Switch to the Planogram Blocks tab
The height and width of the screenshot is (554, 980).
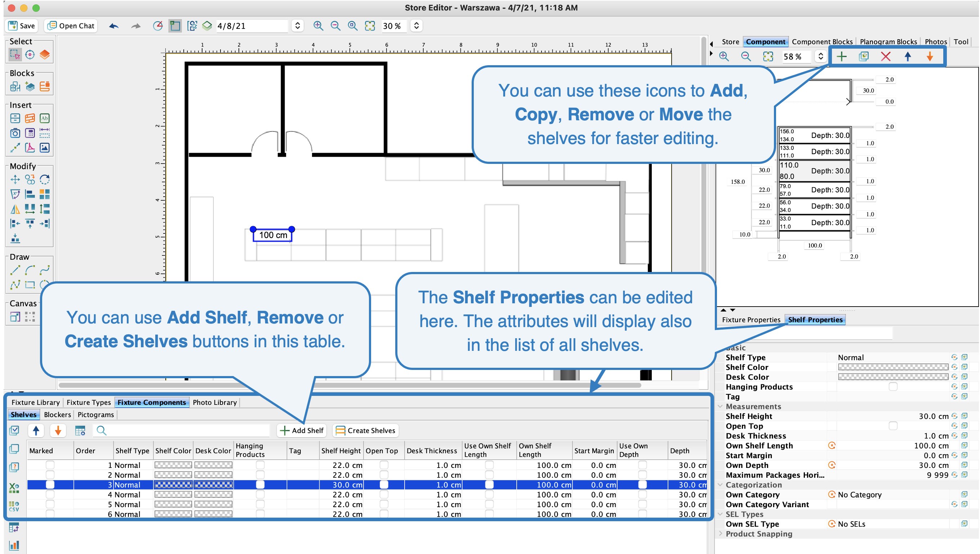[888, 41]
